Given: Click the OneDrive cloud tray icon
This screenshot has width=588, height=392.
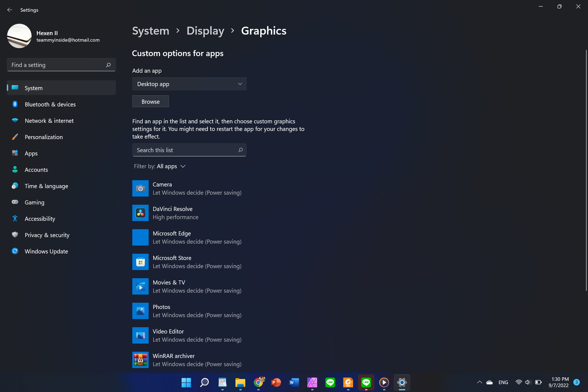Looking at the screenshot, I should point(489,382).
